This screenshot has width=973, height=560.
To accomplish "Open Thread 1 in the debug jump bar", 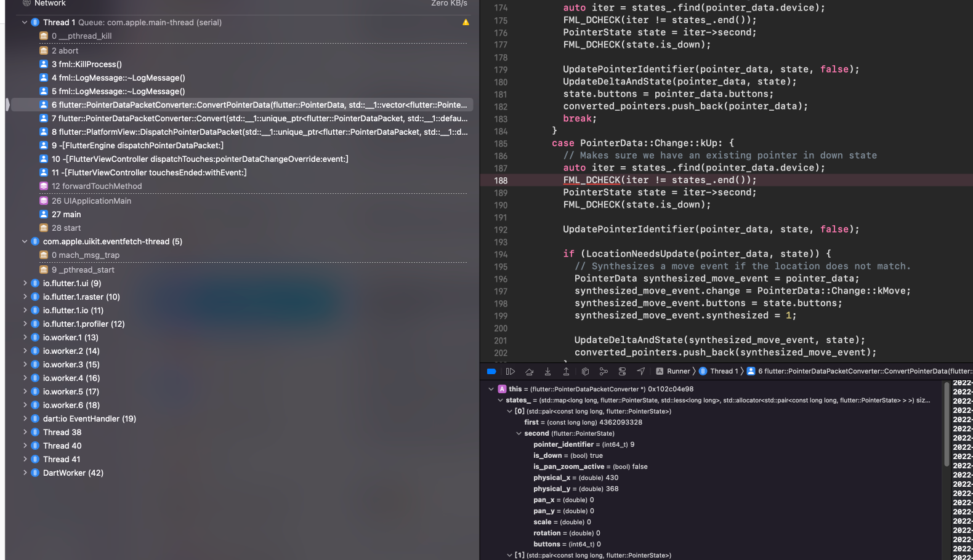I will [718, 371].
